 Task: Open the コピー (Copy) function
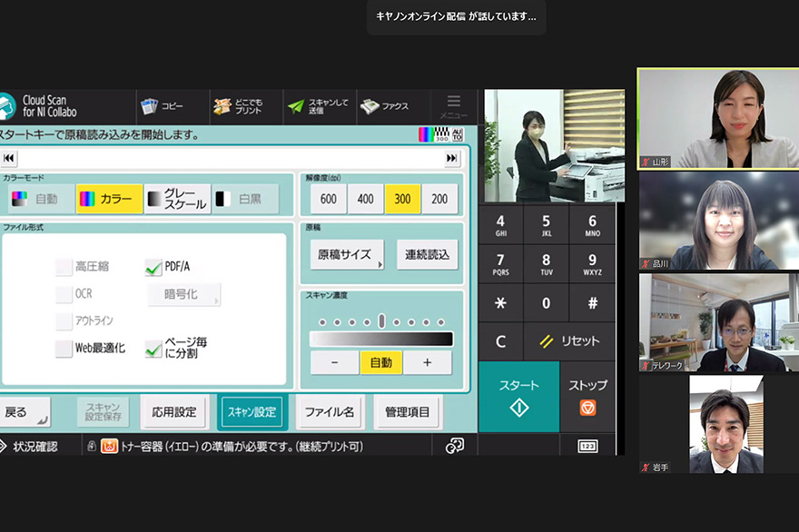click(x=163, y=106)
